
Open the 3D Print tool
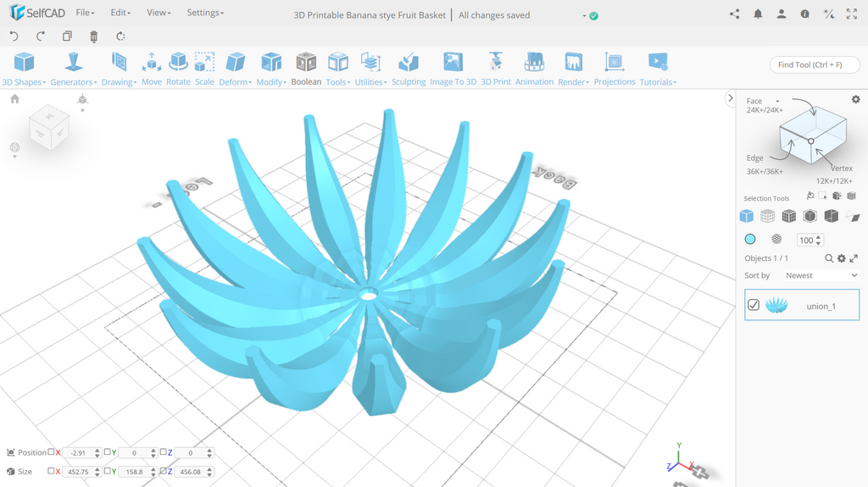coord(496,69)
